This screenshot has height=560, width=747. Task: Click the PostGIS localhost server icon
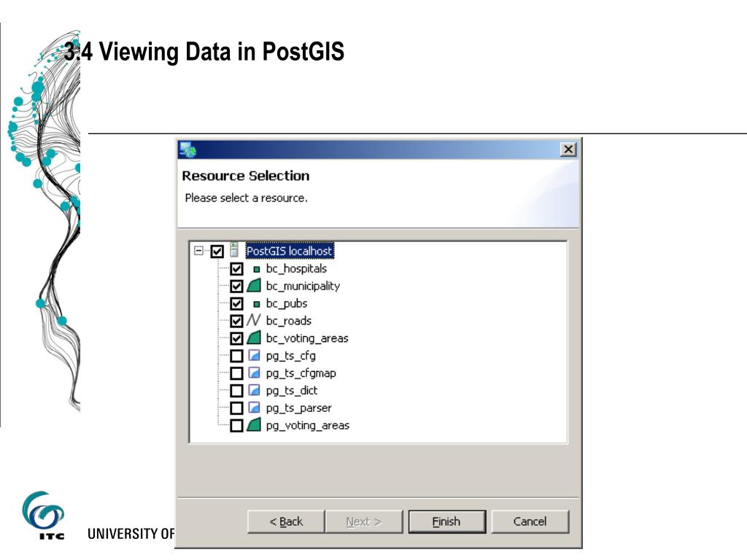tap(234, 249)
